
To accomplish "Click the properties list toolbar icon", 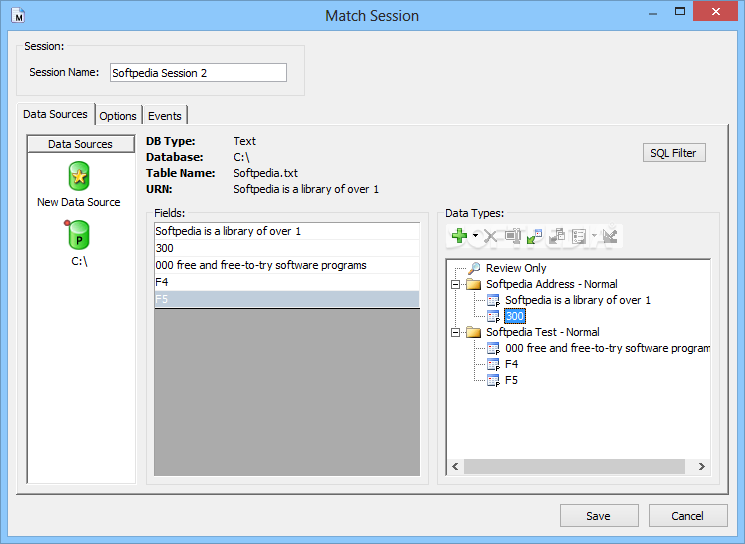I will tap(579, 236).
